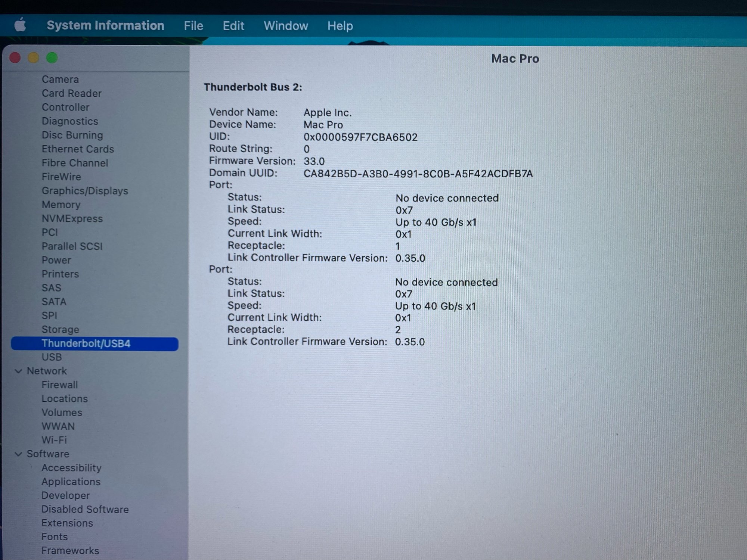Collapse the Software section chevron
This screenshot has height=560, width=747.
(18, 454)
